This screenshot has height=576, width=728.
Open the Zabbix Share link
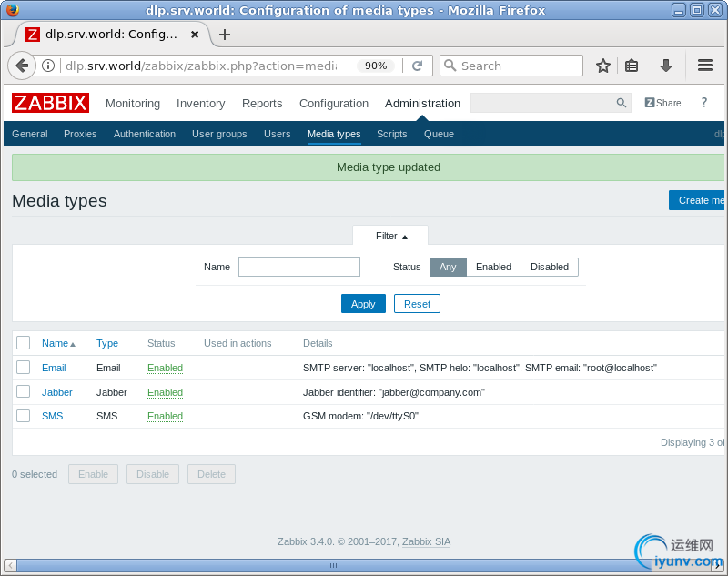(x=662, y=103)
